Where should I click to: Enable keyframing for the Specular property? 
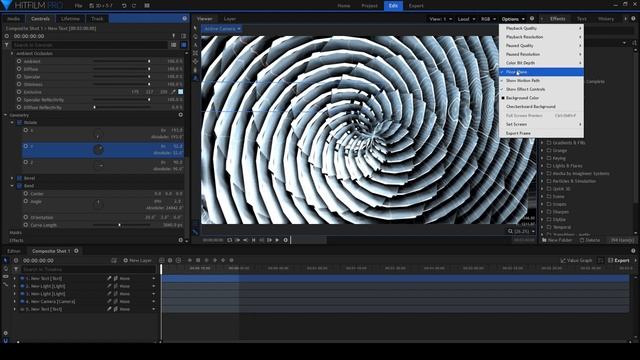coord(19,76)
